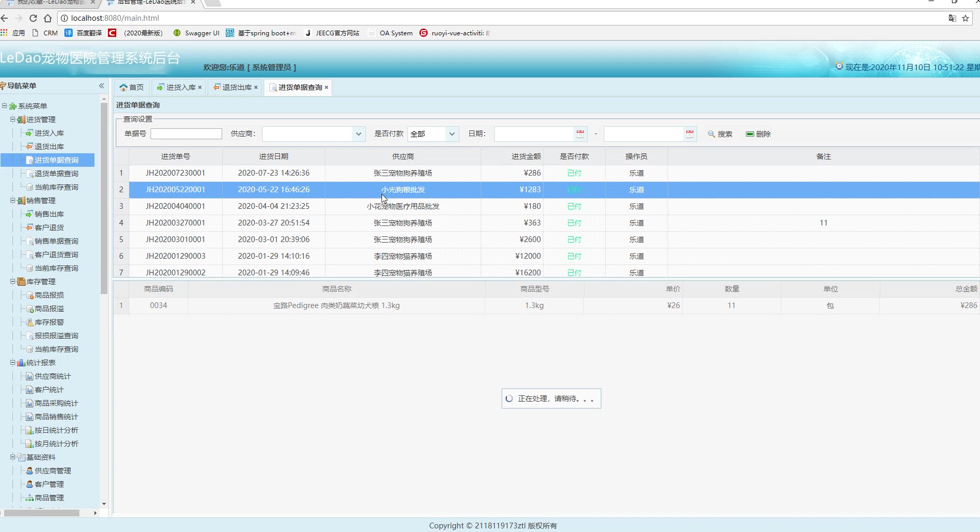Click the 删除 button
The image size is (980, 532).
point(758,134)
